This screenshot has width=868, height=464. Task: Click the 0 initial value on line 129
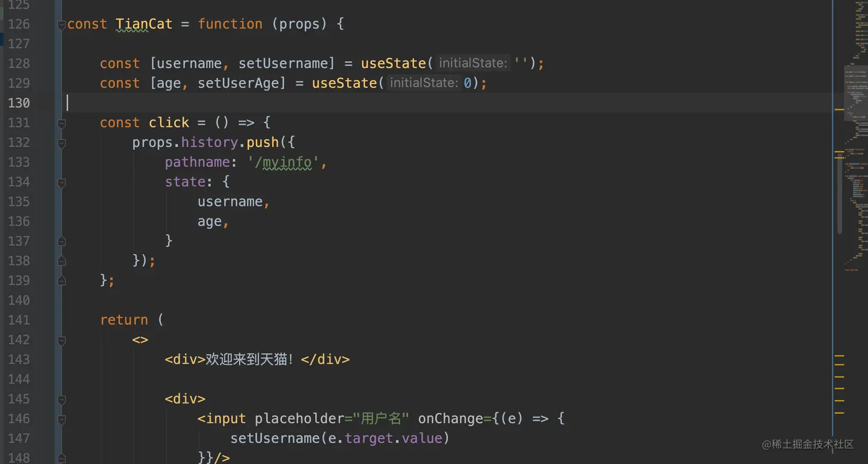pyautogui.click(x=467, y=83)
